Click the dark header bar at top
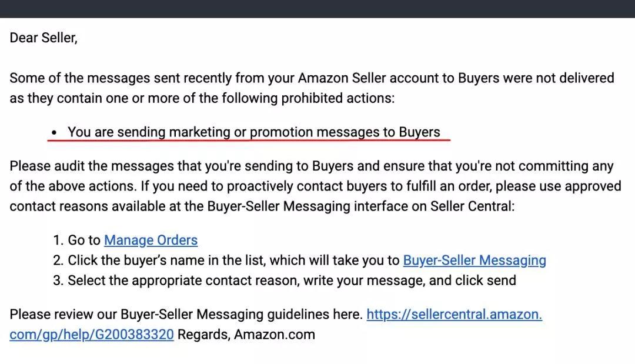 (x=317, y=8)
